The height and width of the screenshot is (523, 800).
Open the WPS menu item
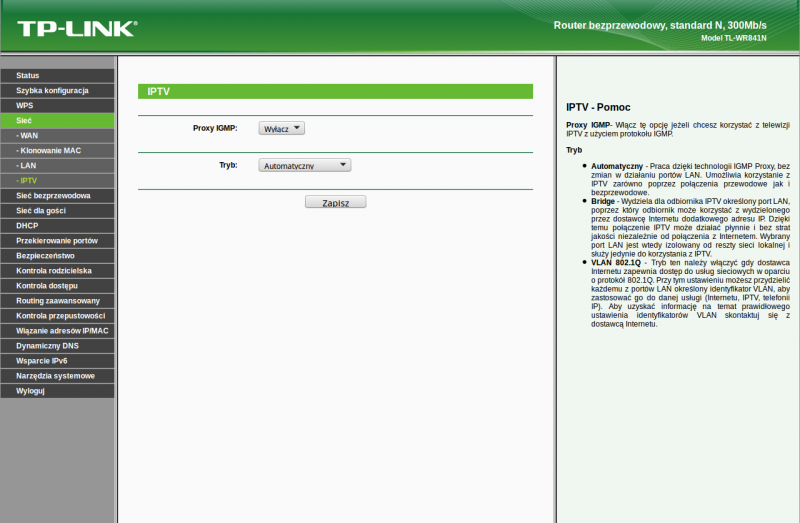[58, 106]
